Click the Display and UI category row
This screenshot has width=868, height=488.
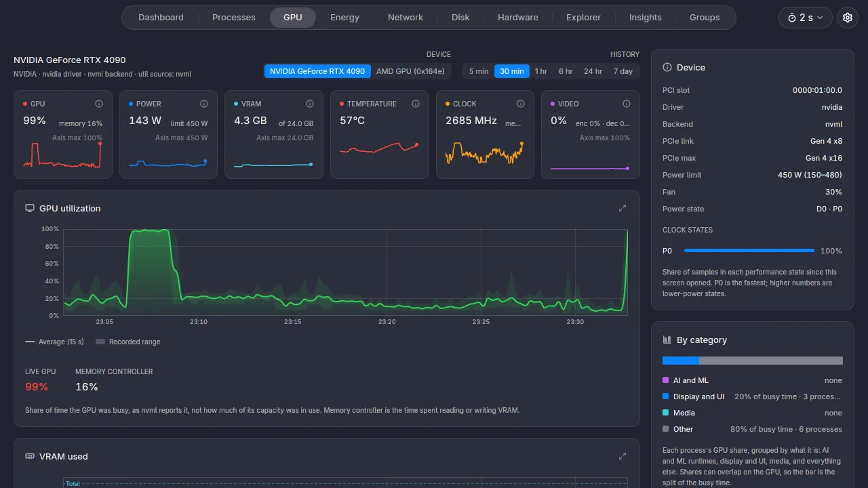click(x=753, y=396)
